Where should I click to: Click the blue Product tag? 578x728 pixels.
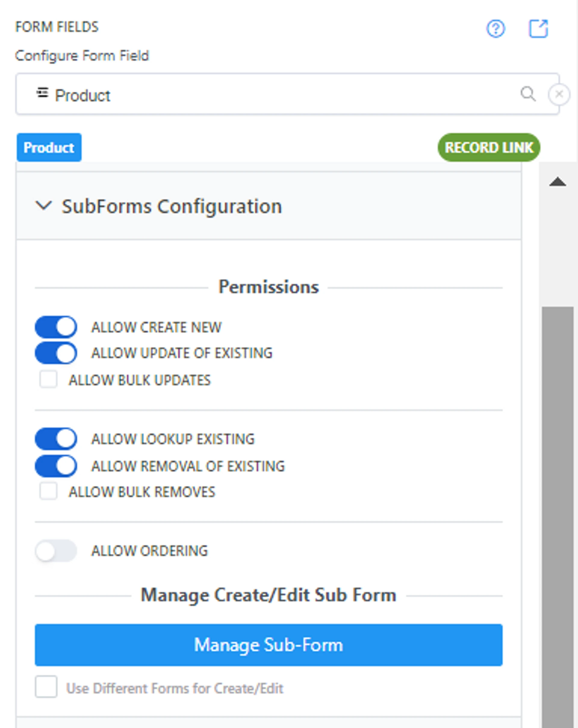coord(49,148)
